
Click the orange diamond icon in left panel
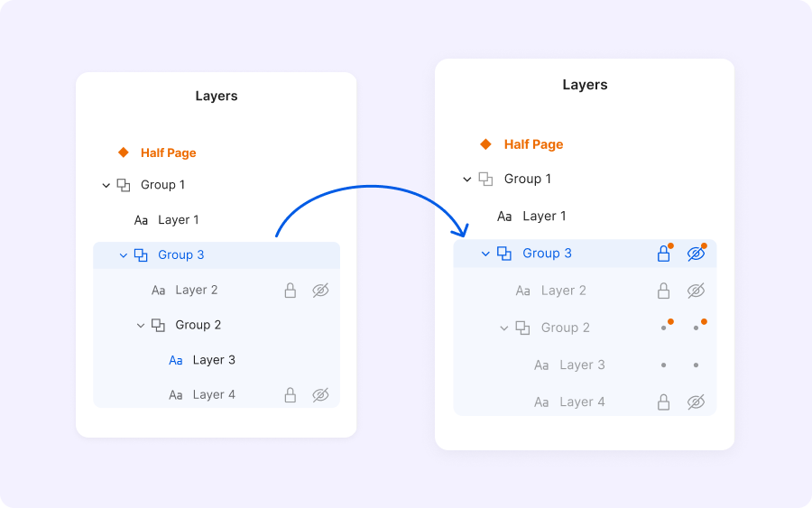(124, 152)
